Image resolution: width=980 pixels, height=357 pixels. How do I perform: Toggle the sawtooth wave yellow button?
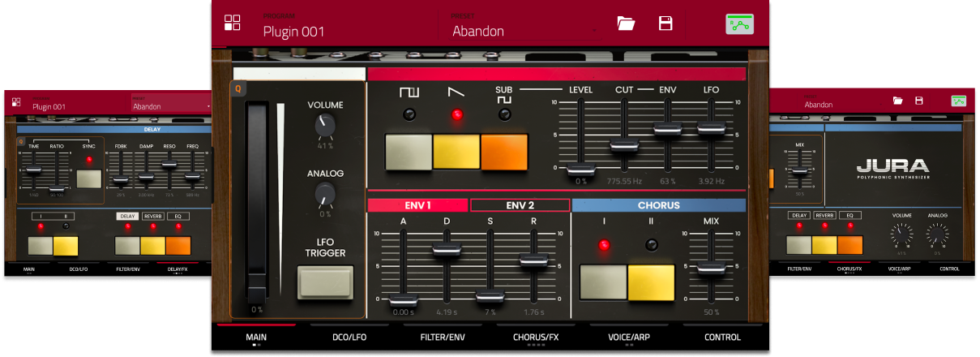click(456, 152)
